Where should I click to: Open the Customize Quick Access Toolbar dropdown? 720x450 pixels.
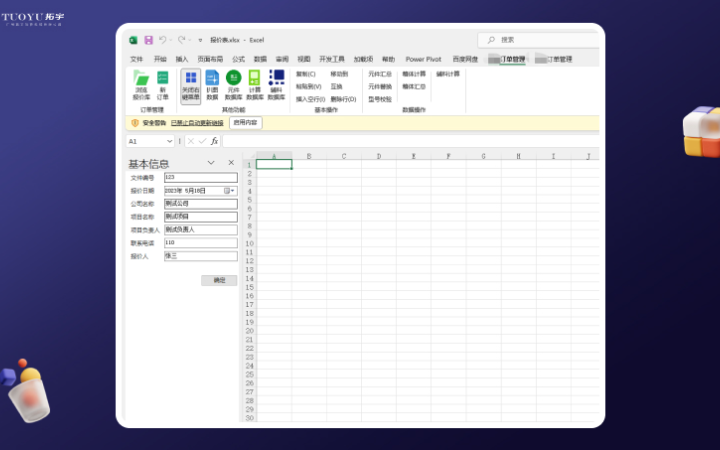point(200,40)
